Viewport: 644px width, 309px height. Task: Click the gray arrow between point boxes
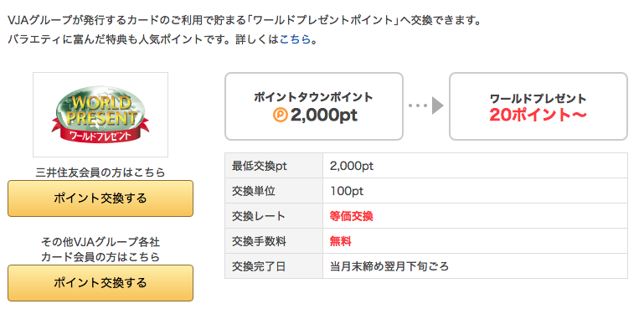(426, 106)
